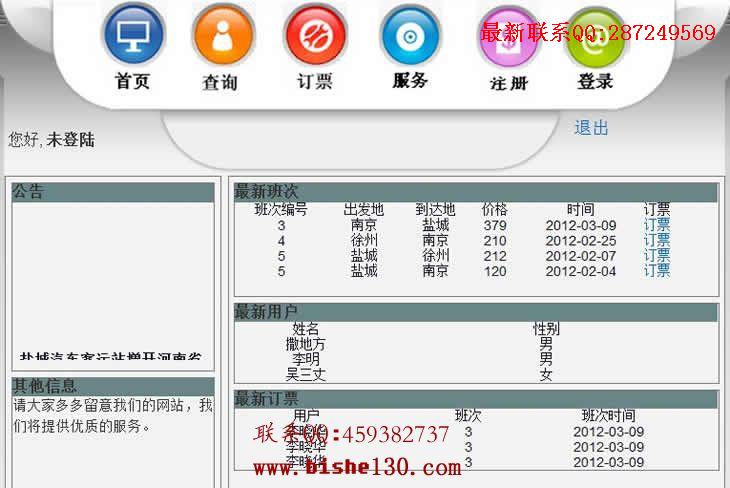This screenshot has height=488, width=730.
Task: Click 订票 for the 2012-02-04 trip
Action: tap(657, 271)
